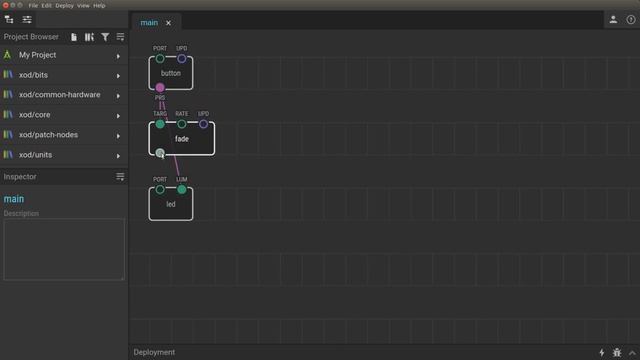This screenshot has height=360, width=640.
Task: Start debugging with the bug icon
Action: point(617,352)
